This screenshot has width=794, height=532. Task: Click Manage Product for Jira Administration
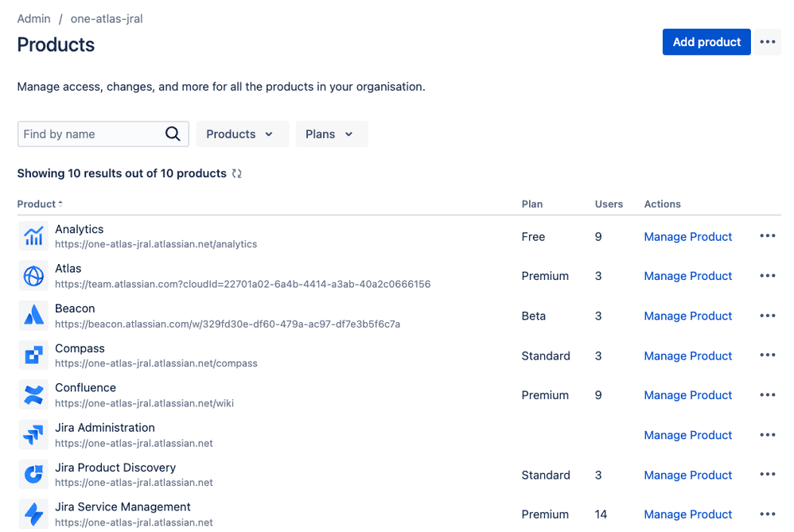(x=687, y=435)
